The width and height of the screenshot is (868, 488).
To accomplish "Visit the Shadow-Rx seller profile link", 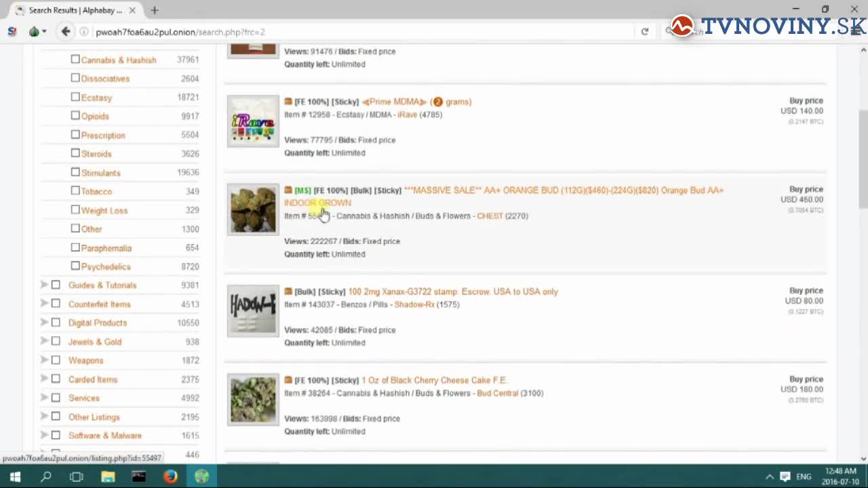I will [414, 304].
